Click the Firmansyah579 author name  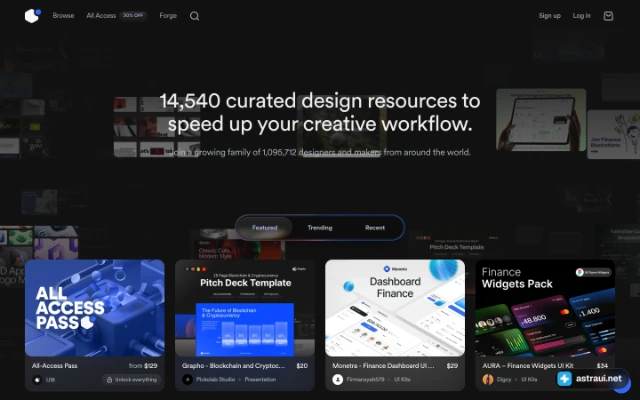(365, 380)
